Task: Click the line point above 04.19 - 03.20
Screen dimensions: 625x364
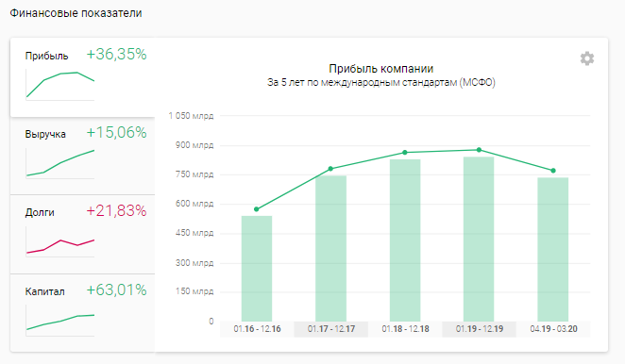Action: [x=553, y=171]
